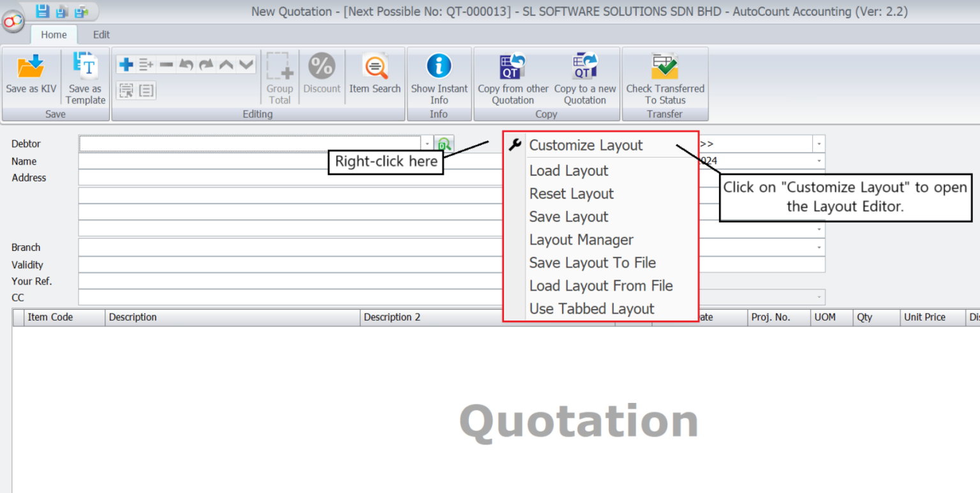
Task: Click the Name input field
Action: point(291,161)
